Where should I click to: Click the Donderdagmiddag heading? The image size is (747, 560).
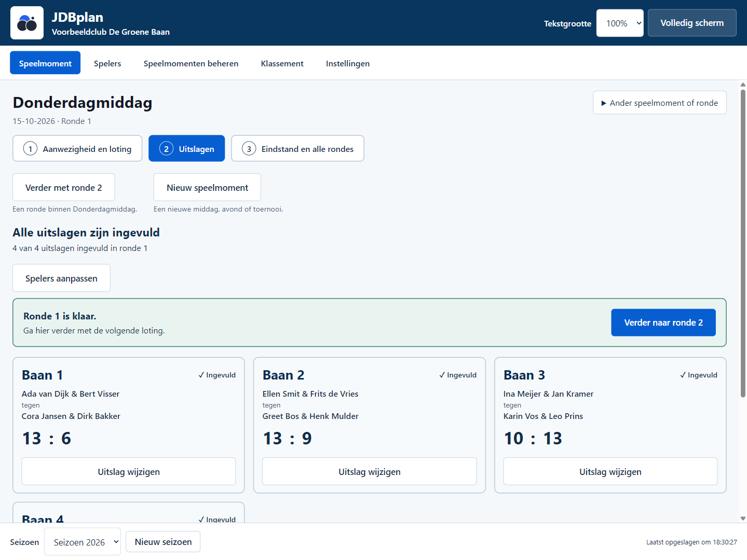click(x=82, y=103)
